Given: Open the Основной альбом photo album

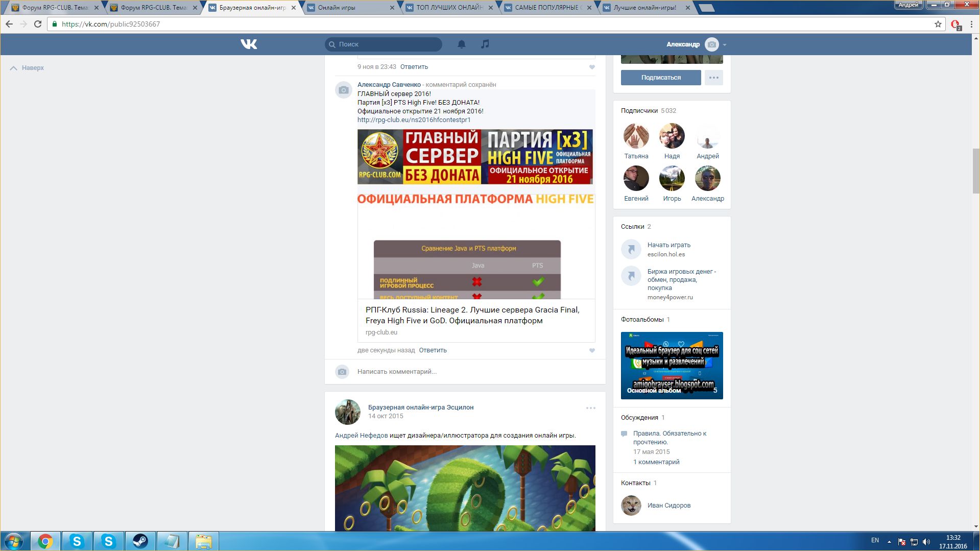Looking at the screenshot, I should click(x=672, y=366).
